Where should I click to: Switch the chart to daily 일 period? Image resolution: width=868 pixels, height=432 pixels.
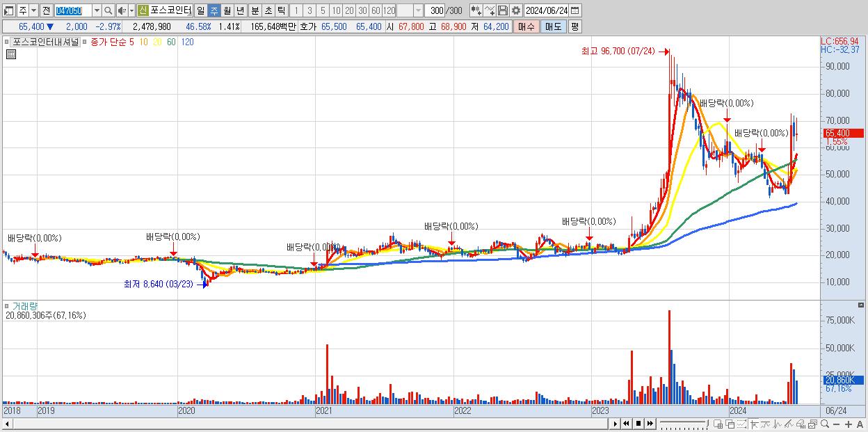200,10
